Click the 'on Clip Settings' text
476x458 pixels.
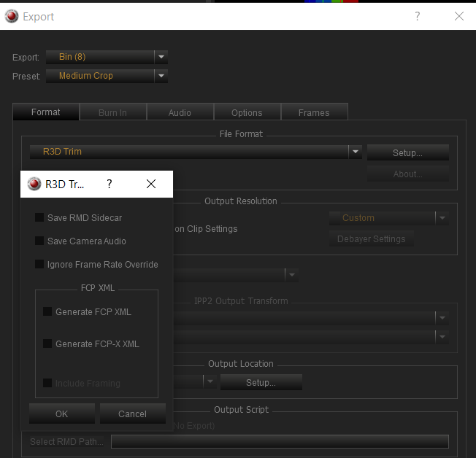coord(206,229)
